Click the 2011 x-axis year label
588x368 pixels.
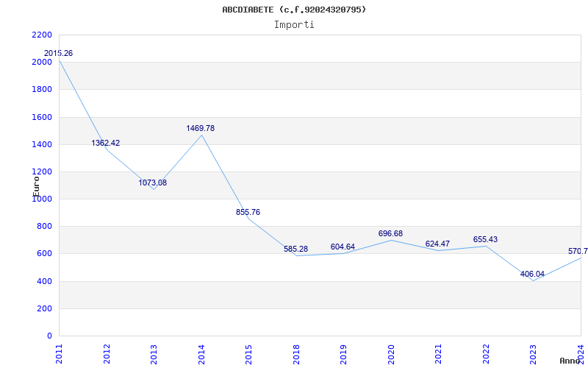point(60,354)
